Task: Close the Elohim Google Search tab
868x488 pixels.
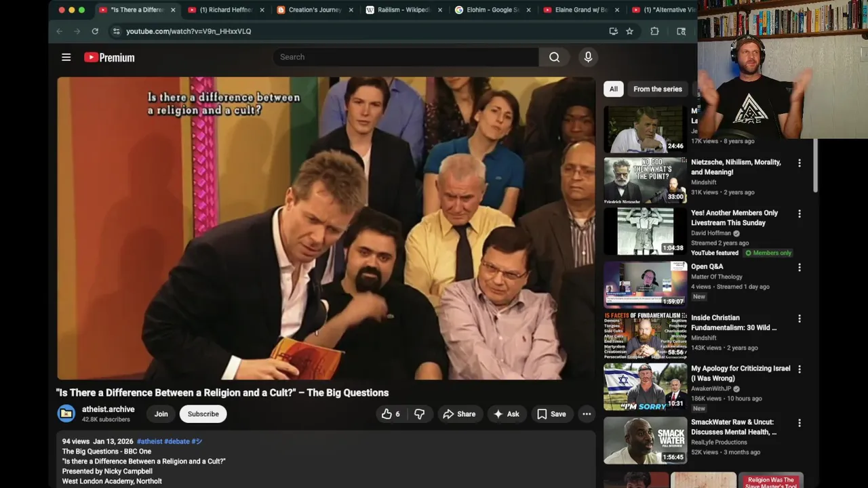Action: click(528, 10)
